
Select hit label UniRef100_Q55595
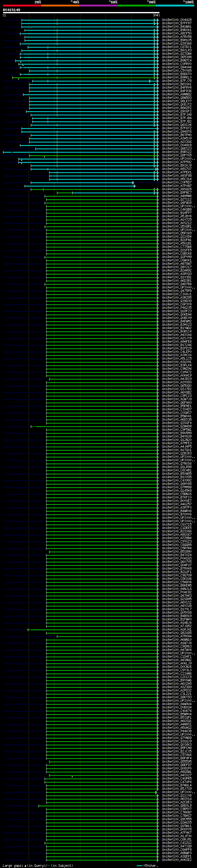(x=177, y=761)
